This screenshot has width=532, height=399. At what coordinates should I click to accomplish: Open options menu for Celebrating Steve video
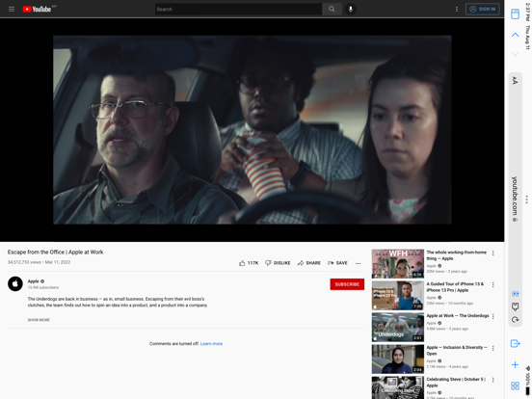(x=493, y=380)
